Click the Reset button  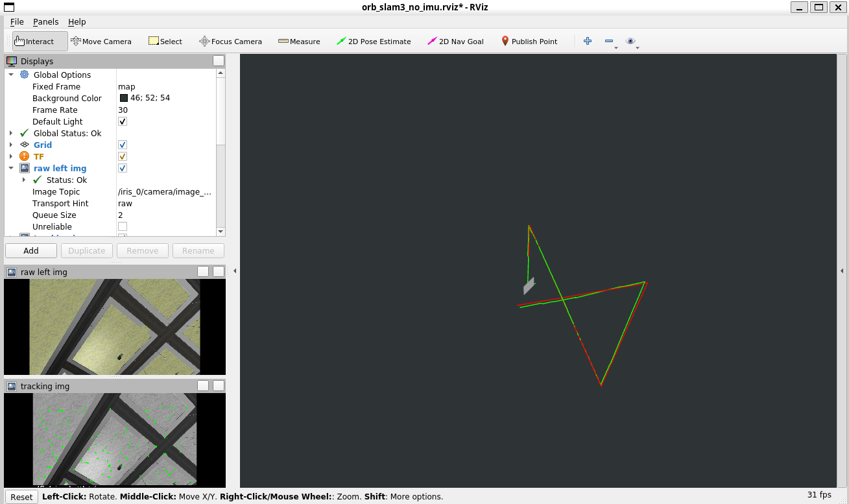click(21, 497)
